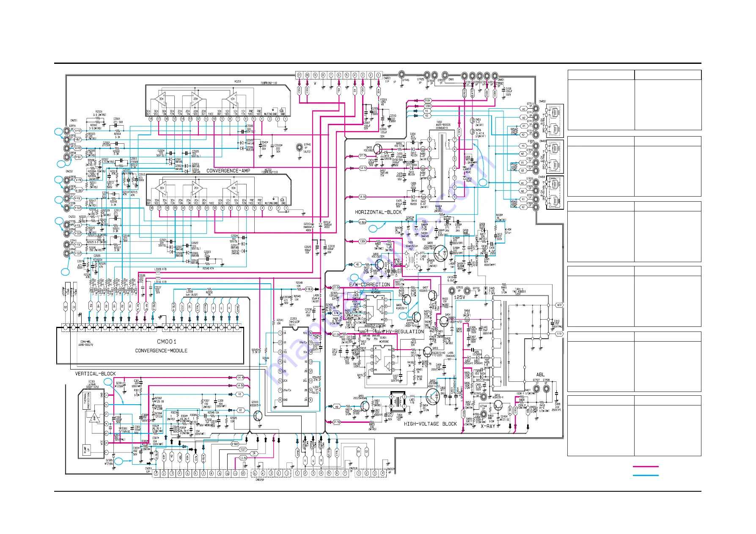The width and height of the screenshot is (756, 534).
Task: Click transistor Q408 symbol
Action: click(379, 264)
